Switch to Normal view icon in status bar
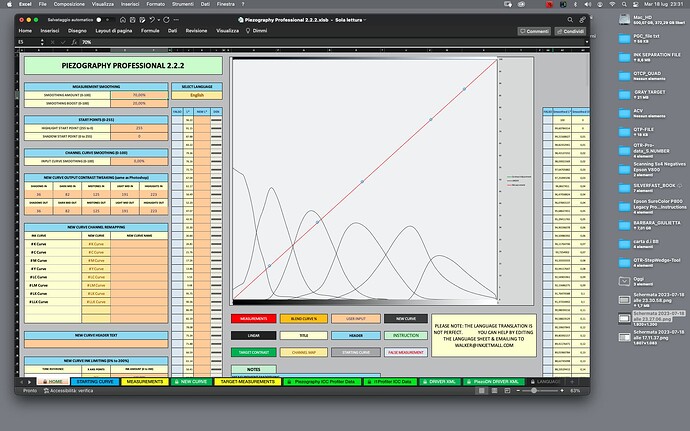The height and width of the screenshot is (431, 690). coord(482,391)
